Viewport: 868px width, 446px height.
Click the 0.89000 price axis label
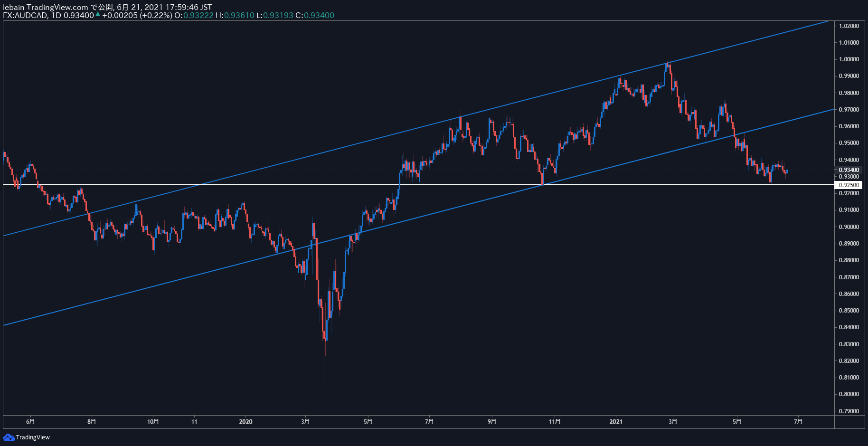point(849,244)
